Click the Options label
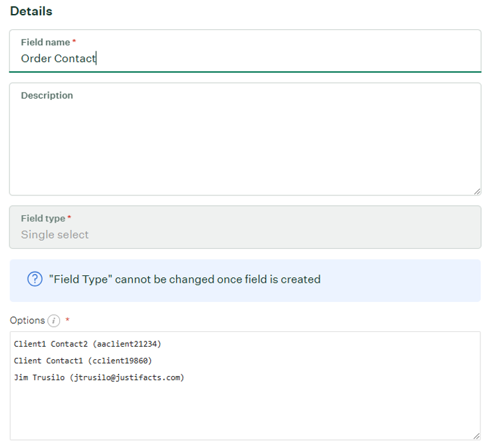 (27, 321)
